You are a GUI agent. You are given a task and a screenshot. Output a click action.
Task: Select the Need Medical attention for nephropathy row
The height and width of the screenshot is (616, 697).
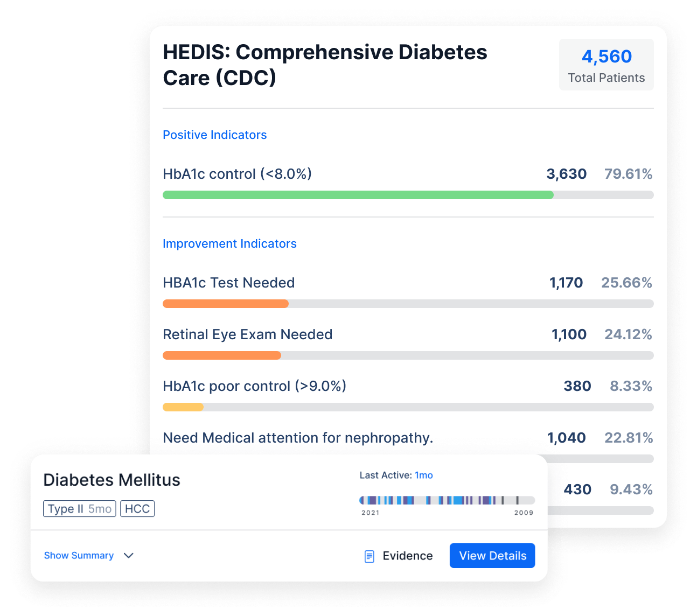pyautogui.click(x=408, y=438)
